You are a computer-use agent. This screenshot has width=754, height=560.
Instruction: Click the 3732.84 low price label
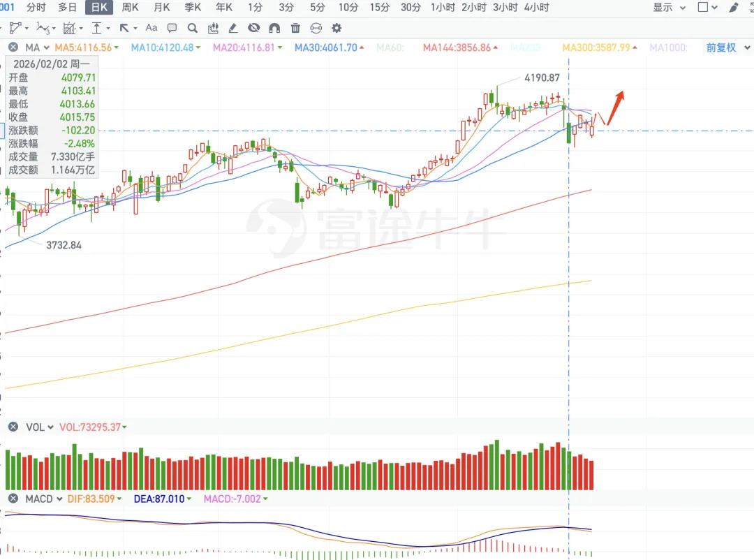64,245
